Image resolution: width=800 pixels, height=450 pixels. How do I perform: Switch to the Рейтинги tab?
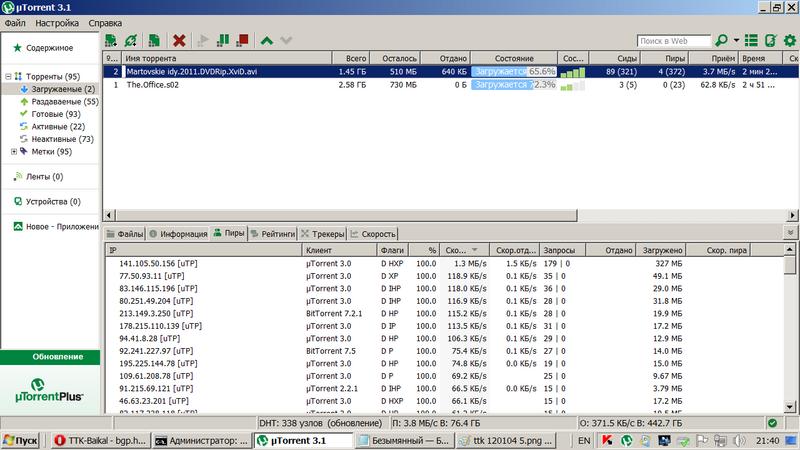[273, 234]
